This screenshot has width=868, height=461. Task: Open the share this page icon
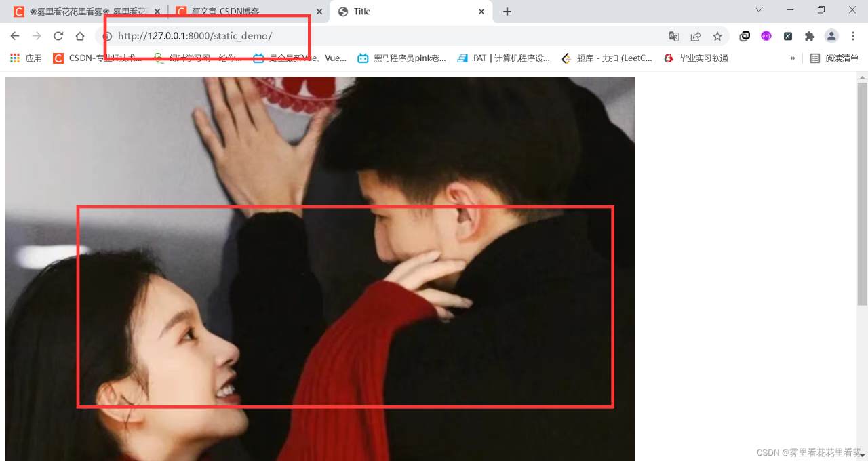[x=696, y=36]
